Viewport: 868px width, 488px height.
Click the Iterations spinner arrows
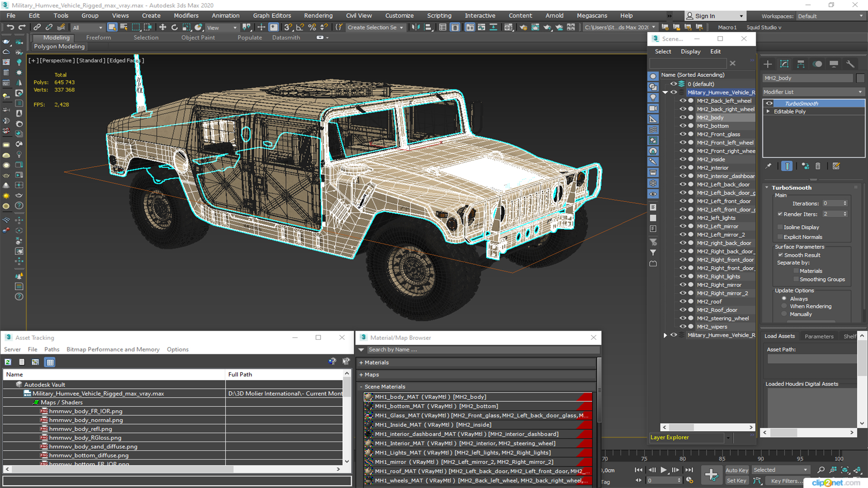(845, 203)
